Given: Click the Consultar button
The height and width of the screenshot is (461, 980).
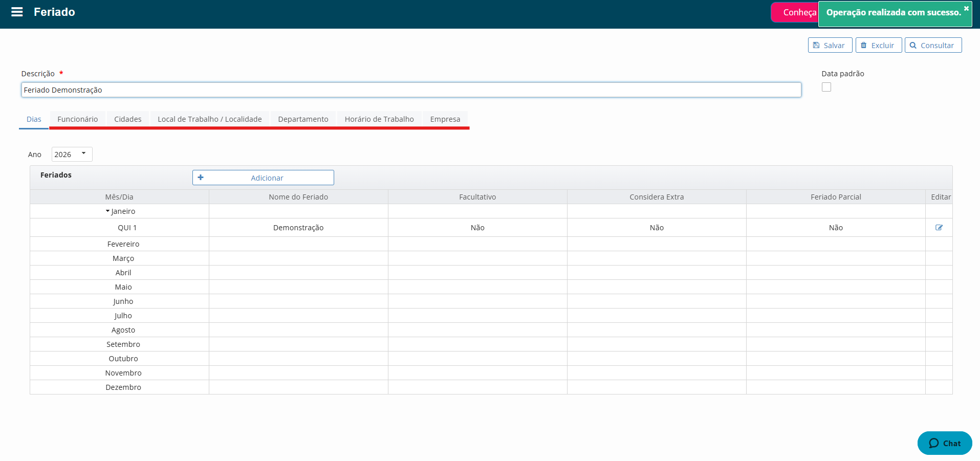Looking at the screenshot, I should (x=933, y=45).
